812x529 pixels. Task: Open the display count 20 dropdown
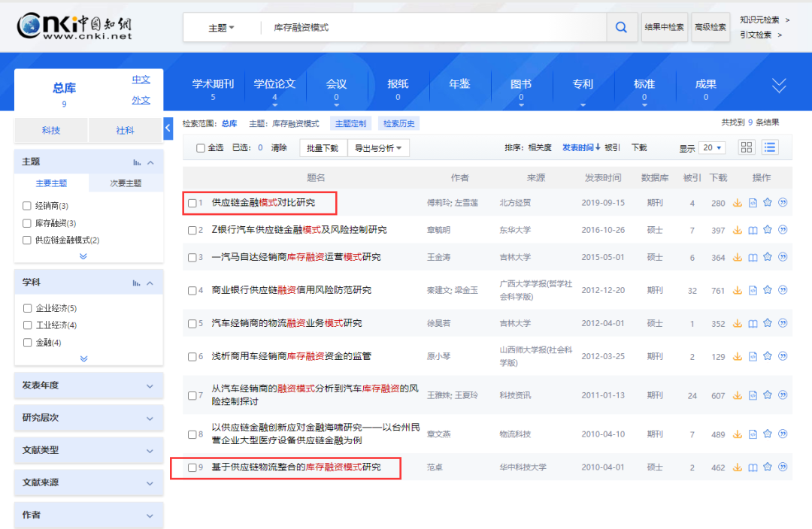tap(711, 148)
